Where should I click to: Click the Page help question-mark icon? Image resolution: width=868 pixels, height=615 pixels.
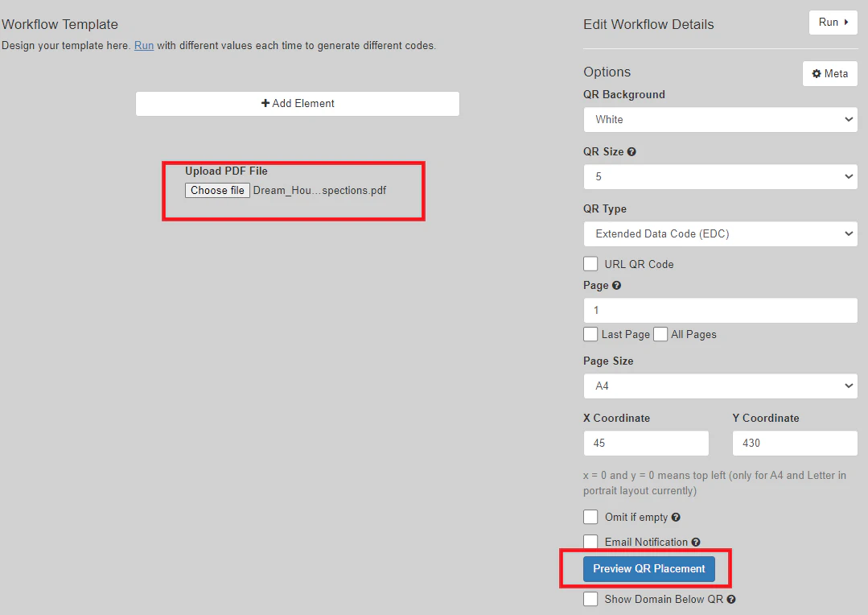pos(616,286)
